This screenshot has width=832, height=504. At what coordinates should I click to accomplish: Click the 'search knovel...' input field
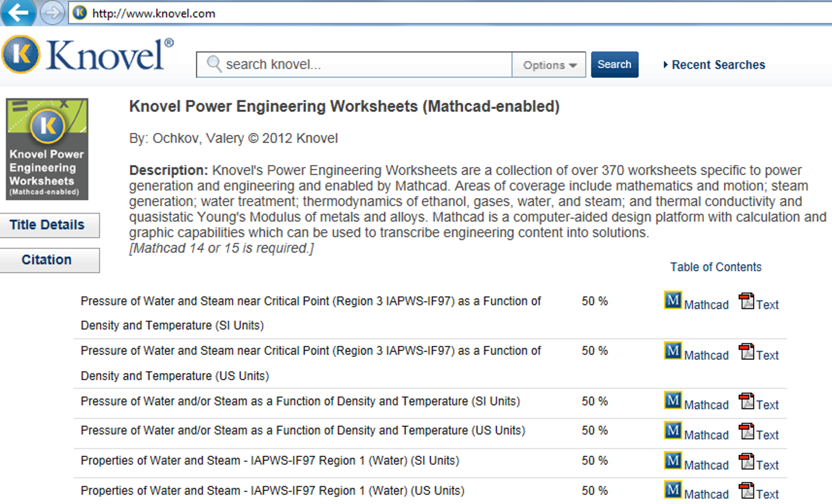click(354, 64)
